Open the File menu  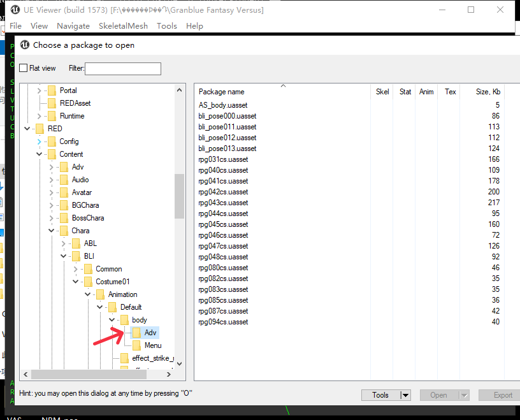point(15,26)
